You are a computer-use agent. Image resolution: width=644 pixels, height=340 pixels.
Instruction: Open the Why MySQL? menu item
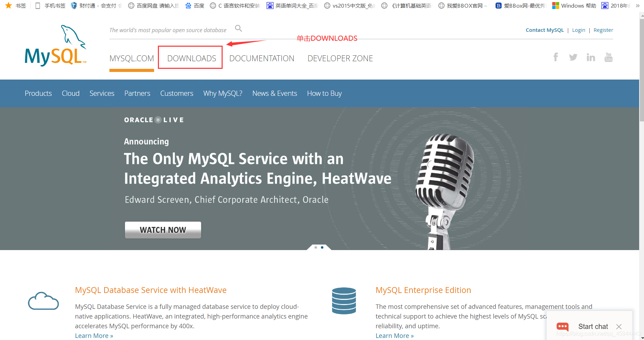[x=223, y=93]
